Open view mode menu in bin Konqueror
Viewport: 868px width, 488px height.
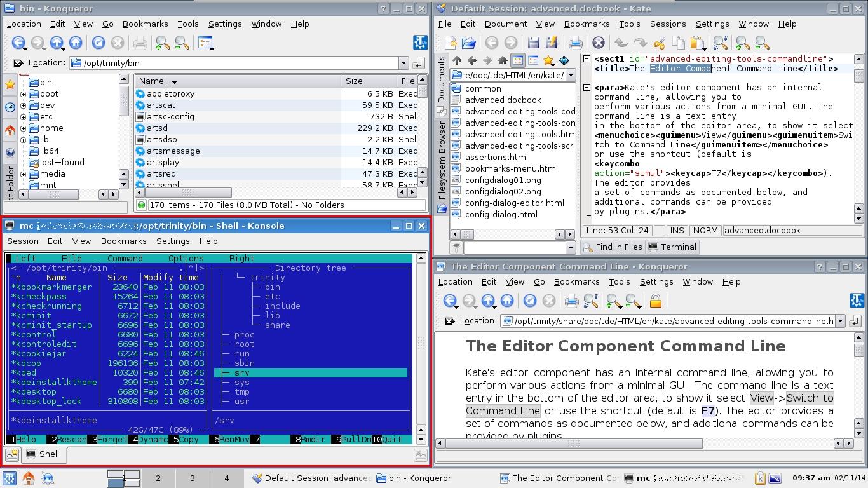[x=205, y=43]
